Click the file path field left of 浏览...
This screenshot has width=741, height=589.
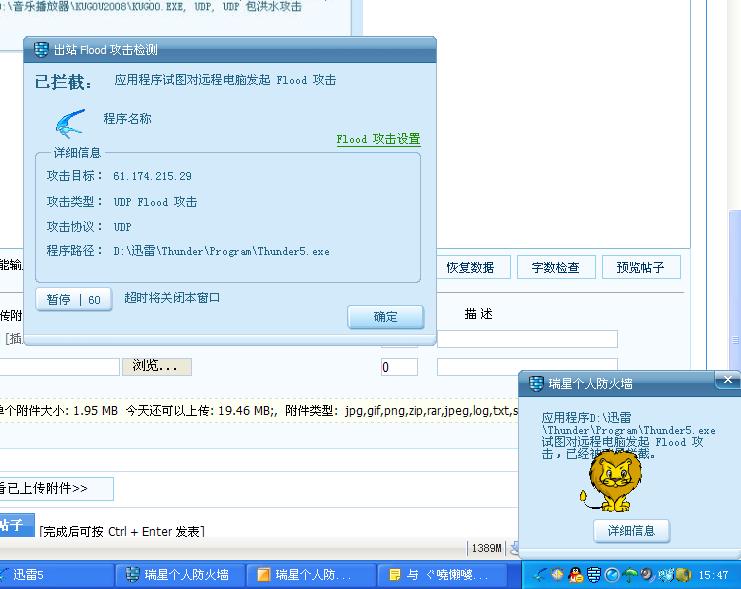[60, 367]
